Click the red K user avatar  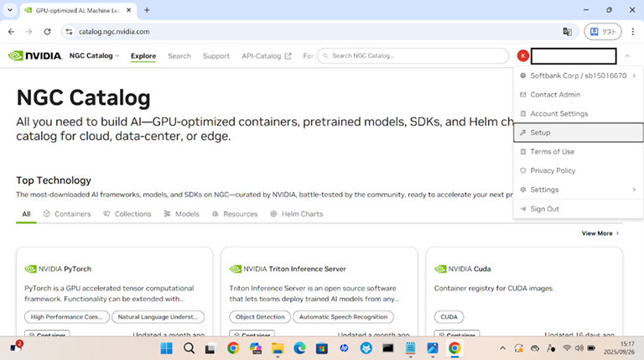tap(523, 55)
